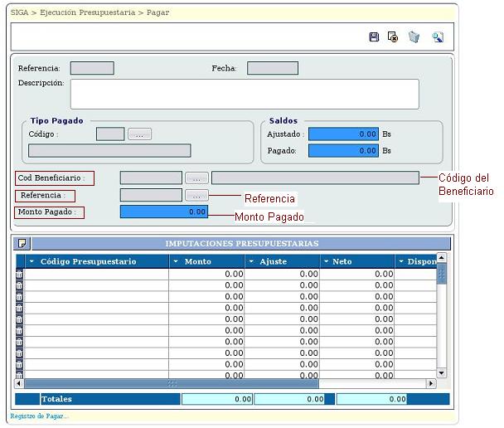Expand the Neto column header dropdown

point(325,261)
